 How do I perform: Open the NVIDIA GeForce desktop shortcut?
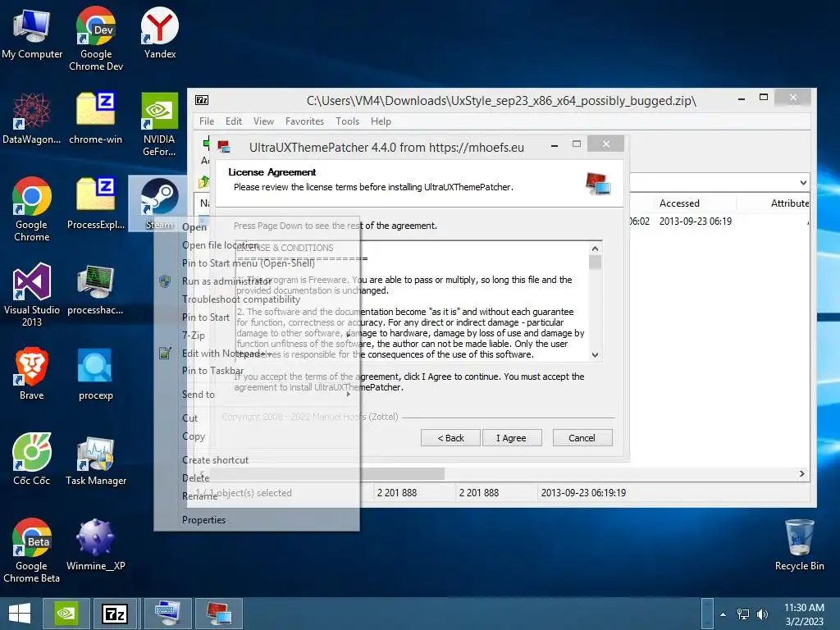159,125
